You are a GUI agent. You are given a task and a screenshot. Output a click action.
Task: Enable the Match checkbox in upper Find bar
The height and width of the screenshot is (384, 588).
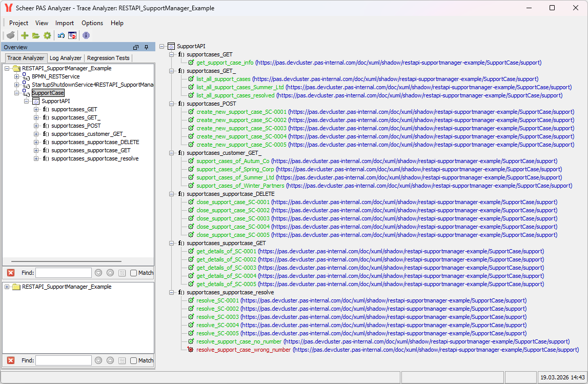134,273
